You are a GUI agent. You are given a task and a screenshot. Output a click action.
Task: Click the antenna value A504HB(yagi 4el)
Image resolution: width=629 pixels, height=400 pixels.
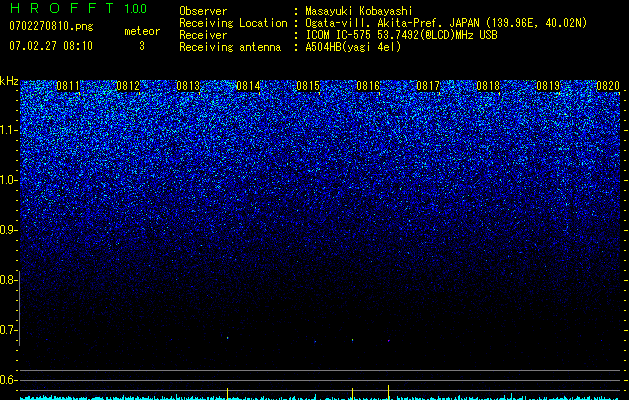[353, 47]
